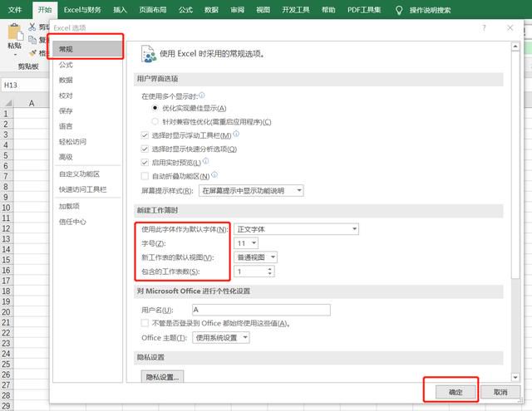Select row 12 header in the worksheet
Image resolution: width=532 pixels, height=411 pixels.
[7, 228]
